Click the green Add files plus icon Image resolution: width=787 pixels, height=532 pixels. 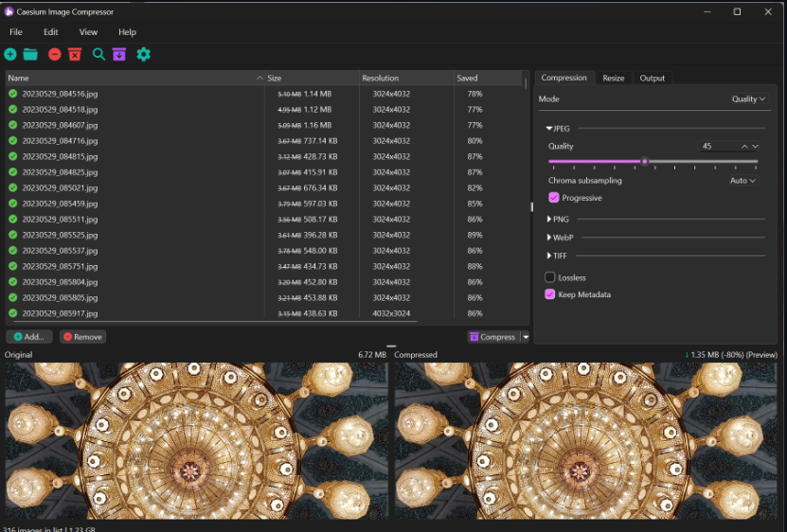click(10, 54)
